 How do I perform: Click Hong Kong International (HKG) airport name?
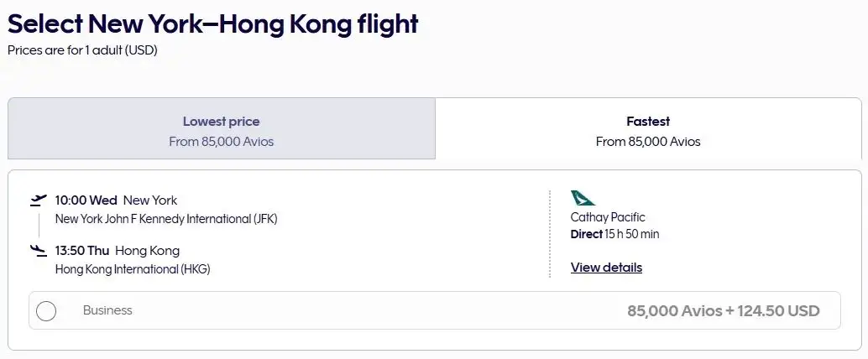click(133, 269)
